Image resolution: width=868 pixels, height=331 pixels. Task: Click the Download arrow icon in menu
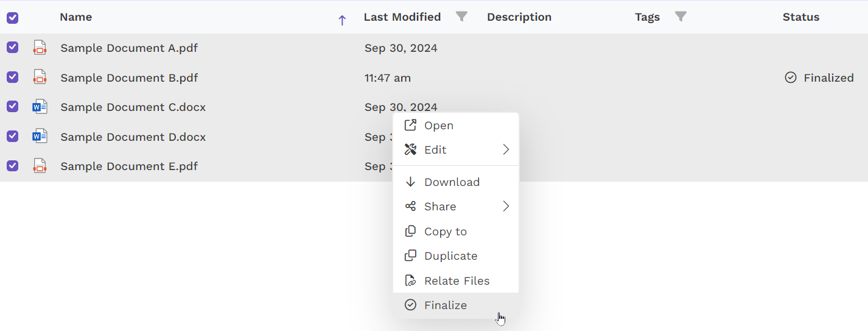pyautogui.click(x=411, y=182)
